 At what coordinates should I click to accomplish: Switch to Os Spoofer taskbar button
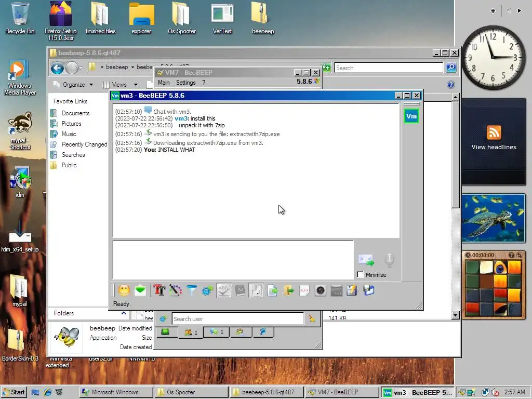[191, 392]
